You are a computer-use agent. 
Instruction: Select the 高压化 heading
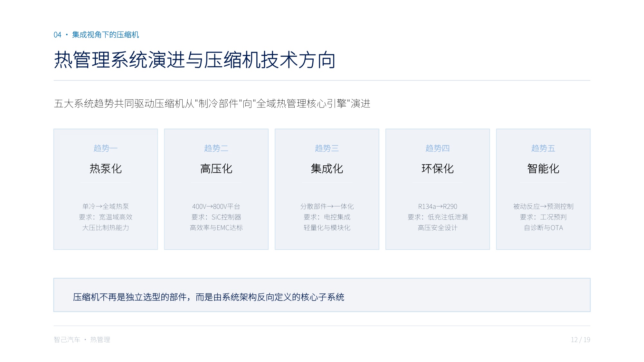pyautogui.click(x=216, y=169)
